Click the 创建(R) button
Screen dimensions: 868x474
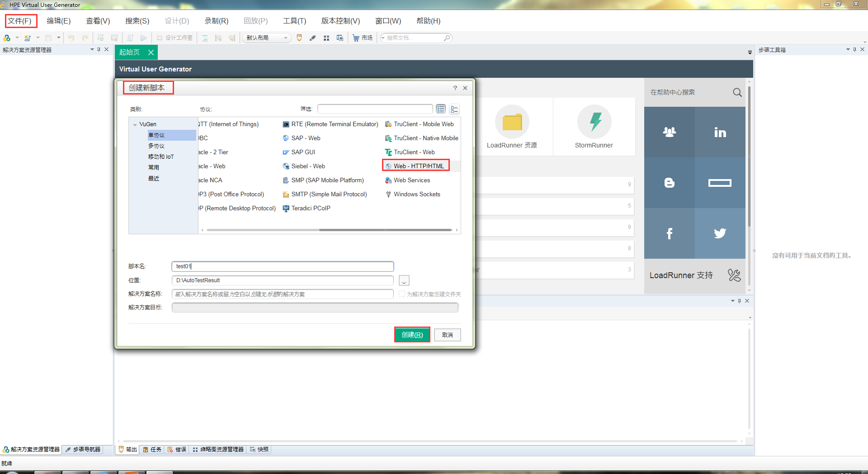tap(411, 335)
